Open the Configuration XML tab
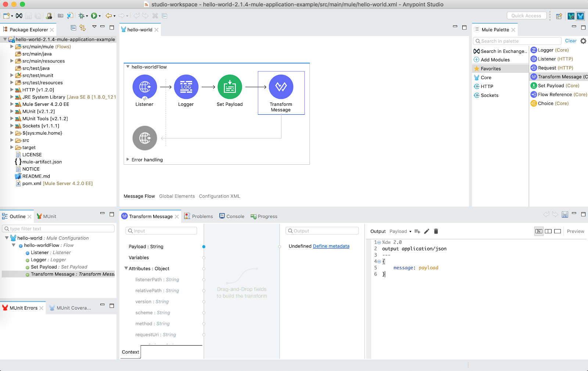 (x=219, y=196)
